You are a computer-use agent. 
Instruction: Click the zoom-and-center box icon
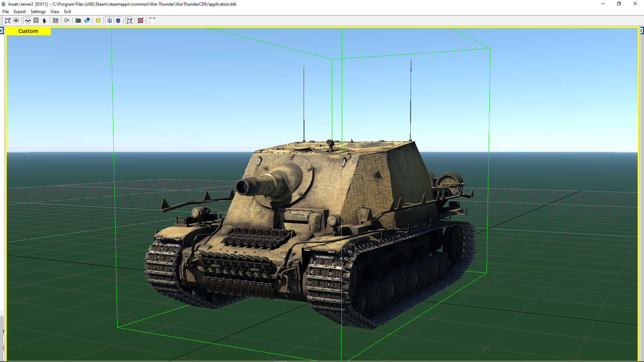7,20
